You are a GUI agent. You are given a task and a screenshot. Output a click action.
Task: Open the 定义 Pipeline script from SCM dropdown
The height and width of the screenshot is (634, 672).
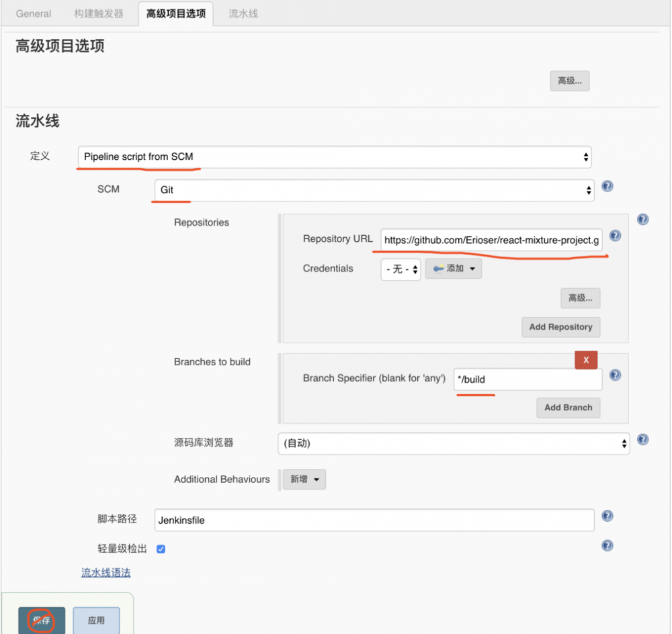[x=334, y=156]
